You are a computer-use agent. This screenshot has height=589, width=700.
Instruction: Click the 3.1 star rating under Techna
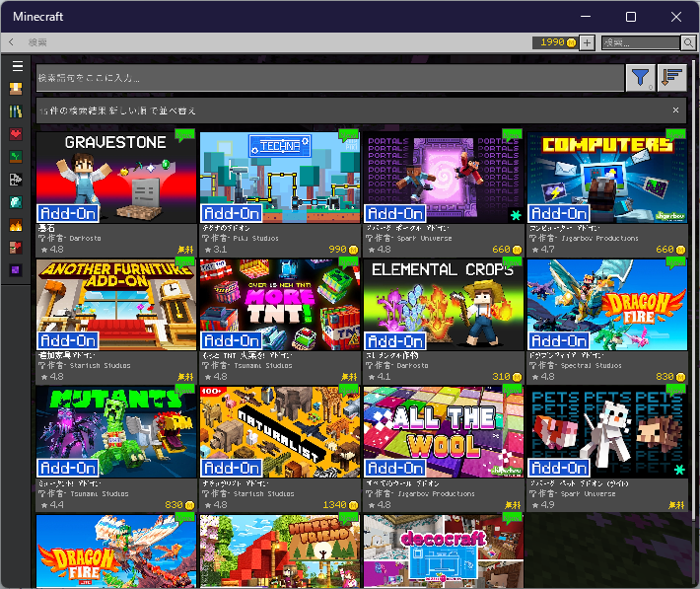tap(216, 250)
